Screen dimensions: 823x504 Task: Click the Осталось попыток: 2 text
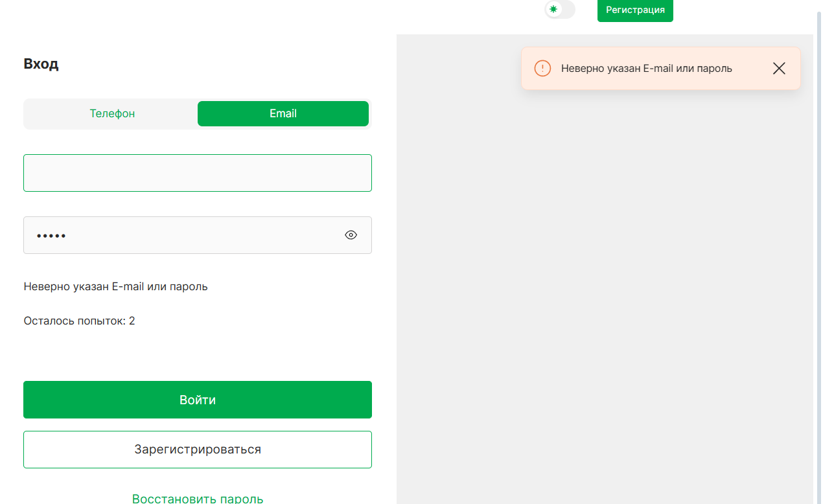(79, 321)
